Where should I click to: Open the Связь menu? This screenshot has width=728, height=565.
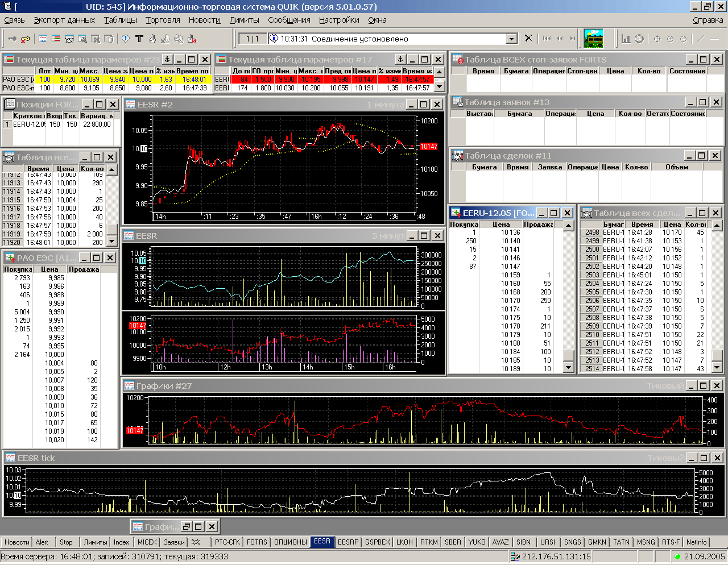pos(15,20)
